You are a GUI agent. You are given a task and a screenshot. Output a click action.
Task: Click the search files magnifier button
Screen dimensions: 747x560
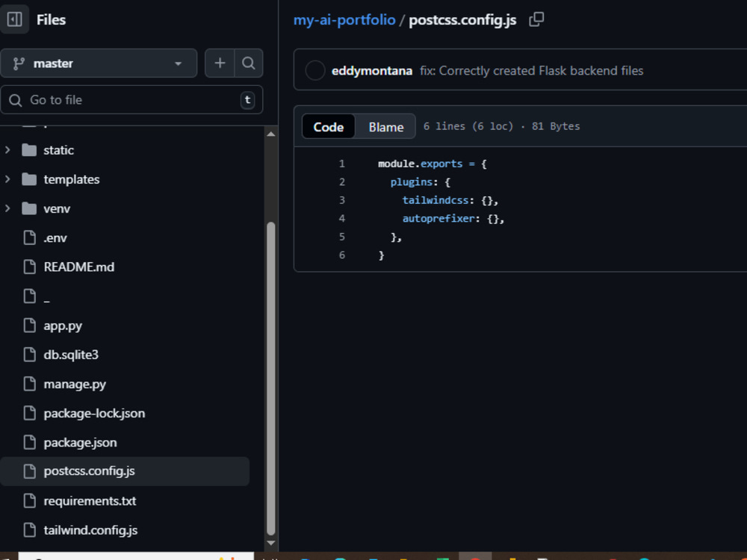(248, 63)
